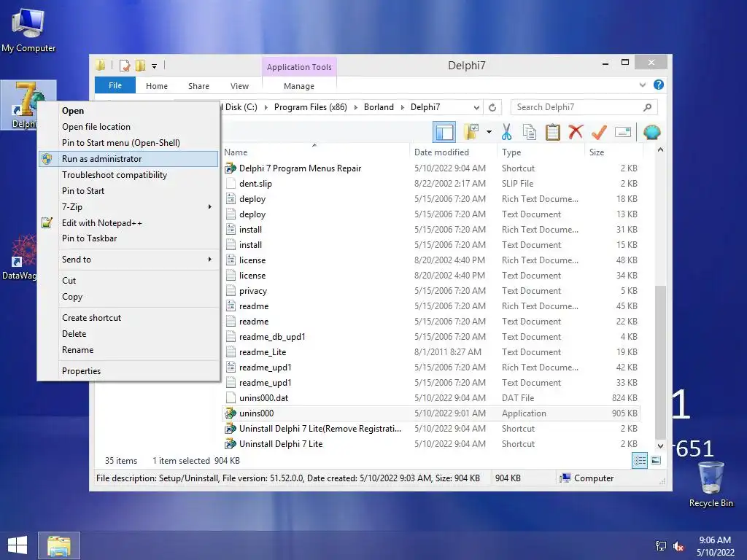The image size is (747, 560).
Task: Click the blue Help question mark icon
Action: point(659,85)
